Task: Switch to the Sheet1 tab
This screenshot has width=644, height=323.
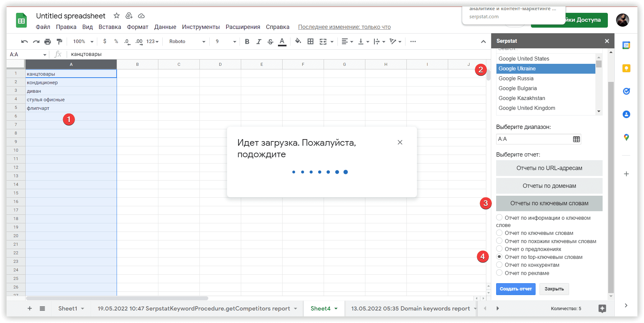Action: click(x=68, y=308)
